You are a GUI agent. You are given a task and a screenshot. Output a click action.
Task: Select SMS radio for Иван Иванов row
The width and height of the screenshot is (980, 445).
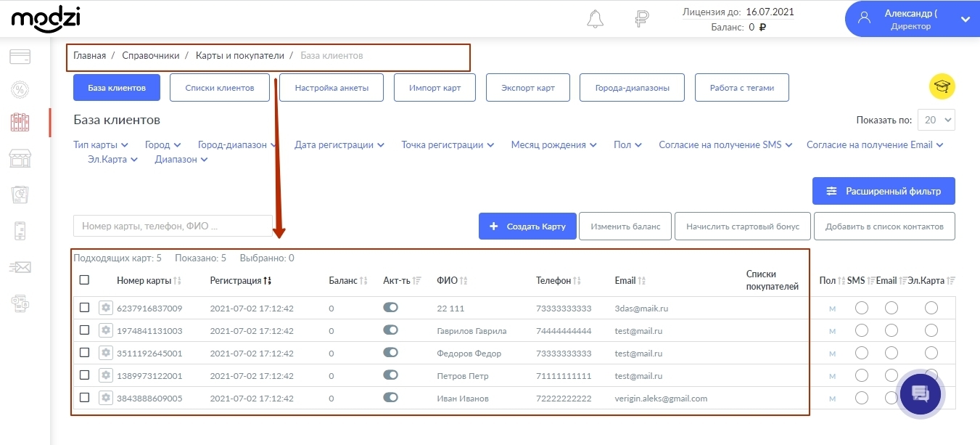click(862, 398)
